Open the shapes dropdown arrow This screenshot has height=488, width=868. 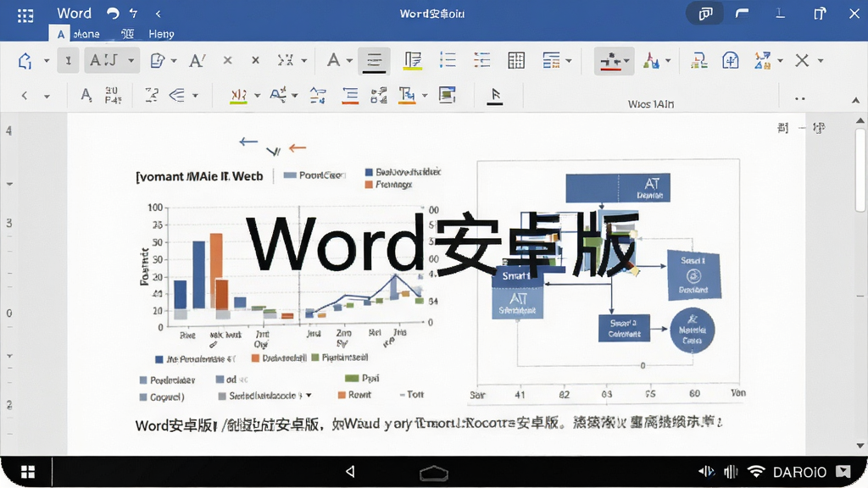pyautogui.click(x=668, y=60)
